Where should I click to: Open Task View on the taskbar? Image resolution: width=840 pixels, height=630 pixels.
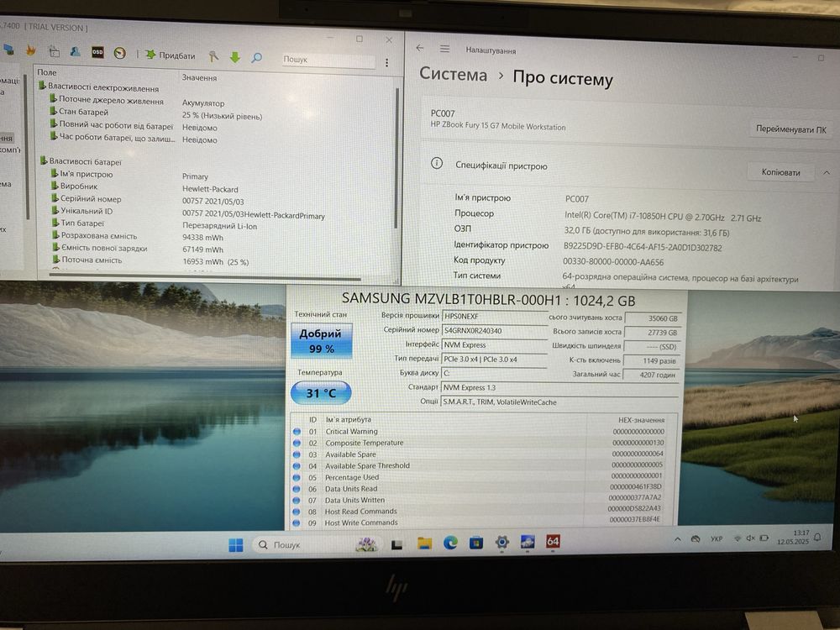[397, 545]
